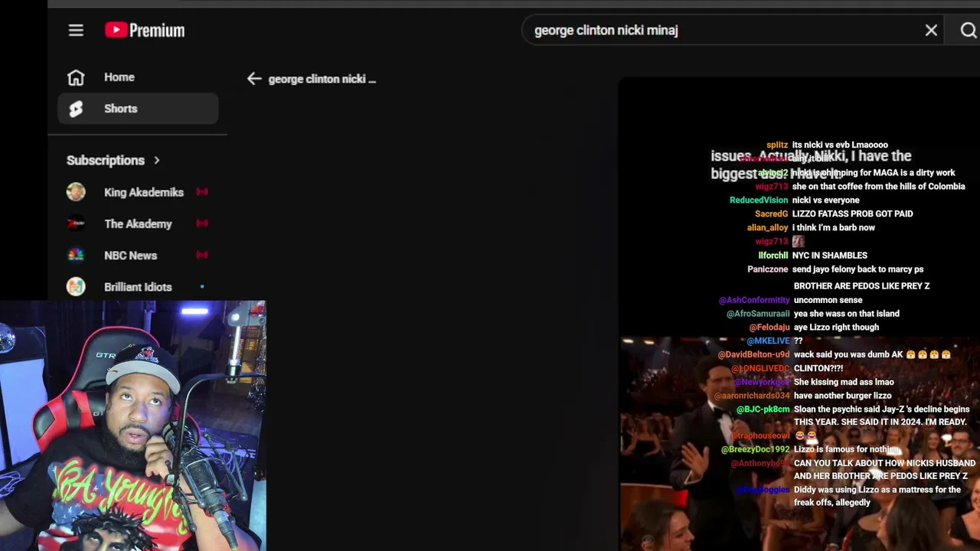Select Shorts in the sidebar

click(x=138, y=109)
